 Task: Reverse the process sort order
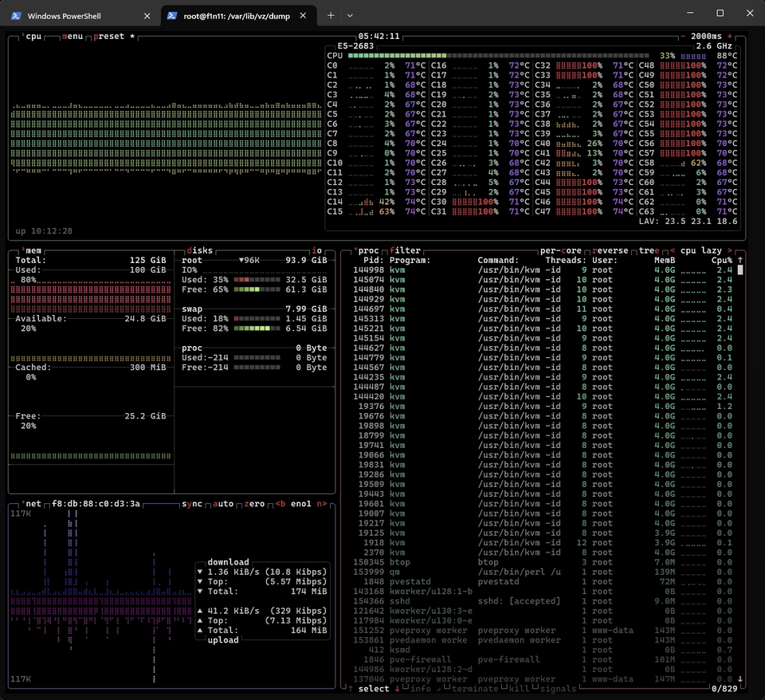tap(610, 251)
